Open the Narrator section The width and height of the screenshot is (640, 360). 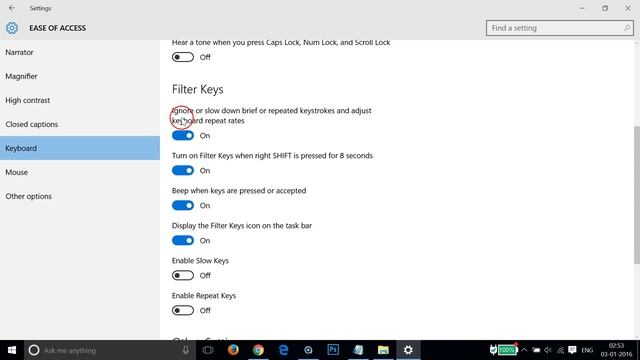(x=80, y=52)
